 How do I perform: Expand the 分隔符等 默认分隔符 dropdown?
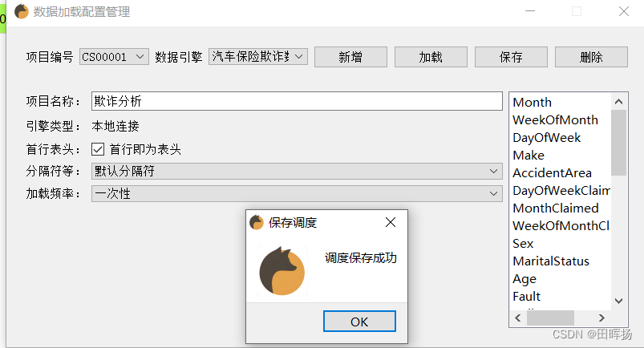pos(297,171)
